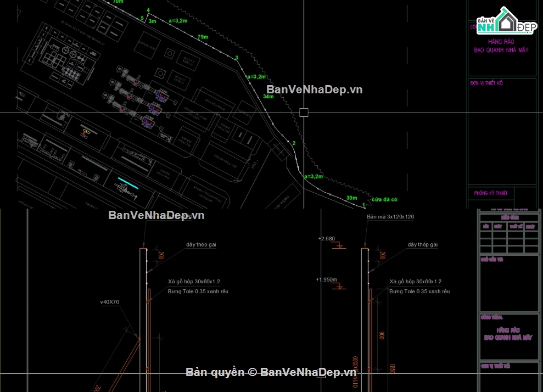Click the 'Bản mã 3x120x120' annotation
The height and width of the screenshot is (392, 543).
[390, 217]
